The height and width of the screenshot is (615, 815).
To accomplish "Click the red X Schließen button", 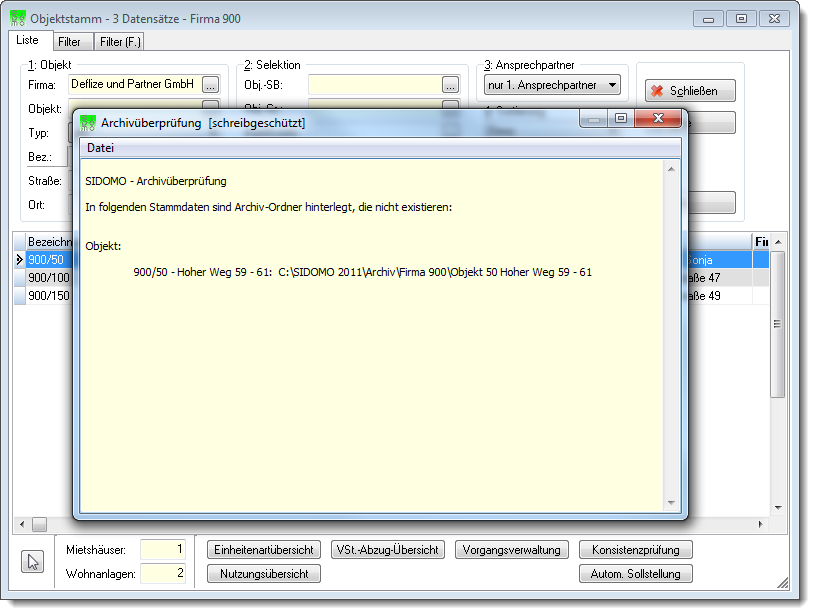I will (690, 91).
